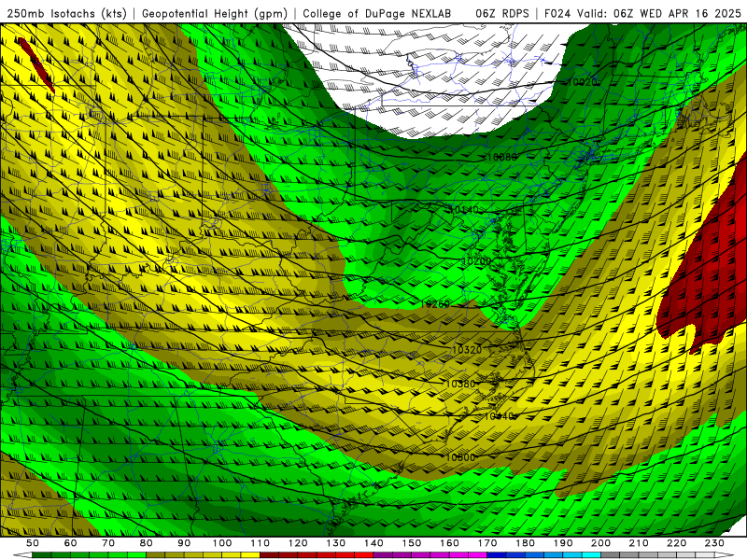747x560 pixels.
Task: Click the 10500 height contour label
Action: (x=460, y=457)
